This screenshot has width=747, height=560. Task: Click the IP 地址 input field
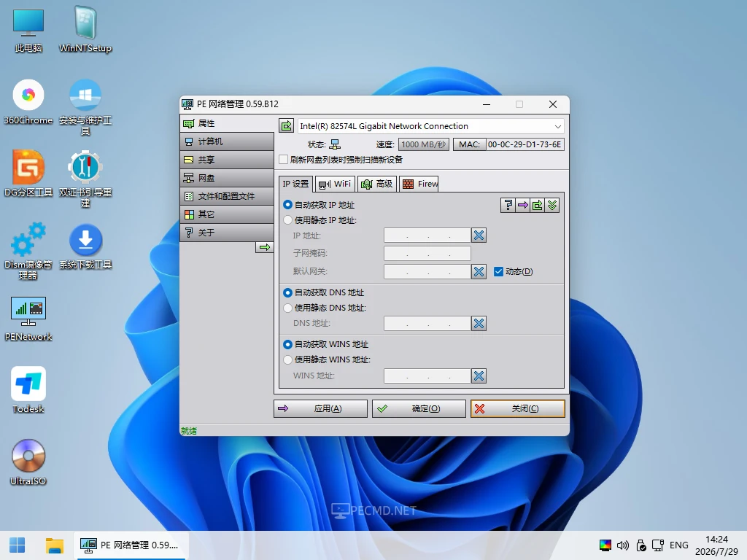click(x=427, y=236)
